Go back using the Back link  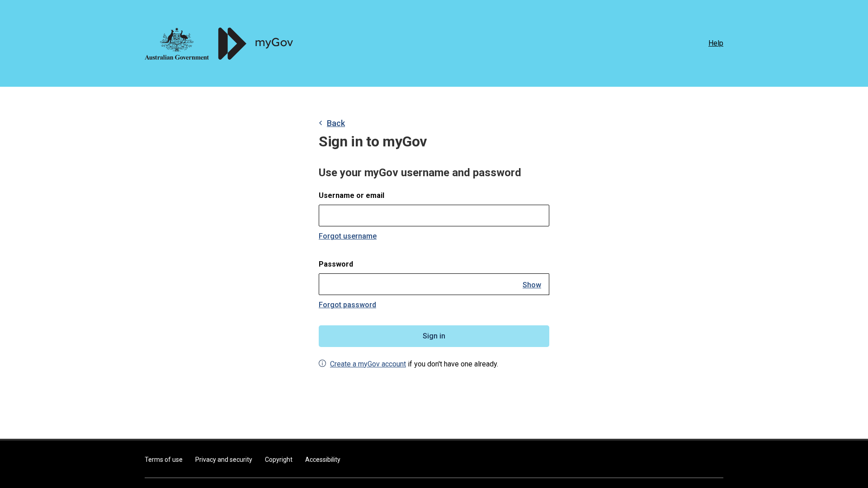click(335, 123)
